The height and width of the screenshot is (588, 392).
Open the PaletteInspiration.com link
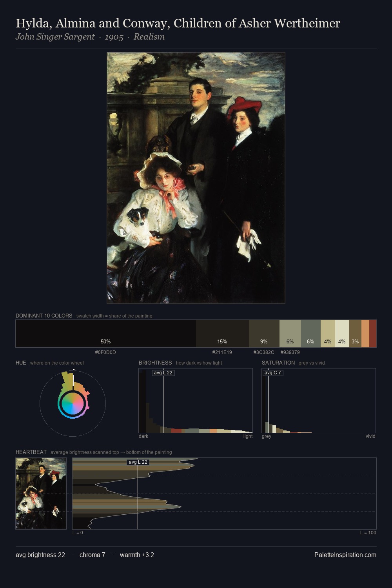coord(345,555)
